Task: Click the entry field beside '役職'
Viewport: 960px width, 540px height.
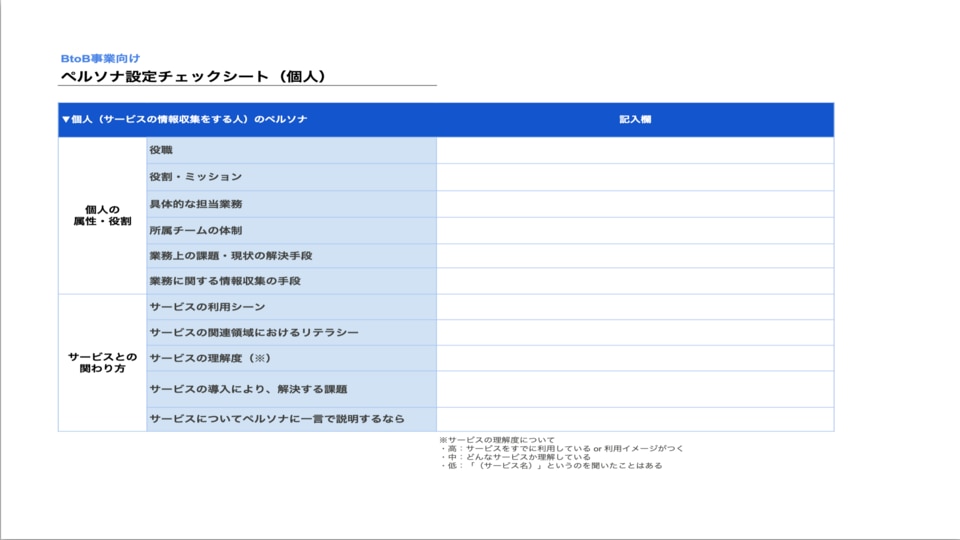Action: [635, 150]
